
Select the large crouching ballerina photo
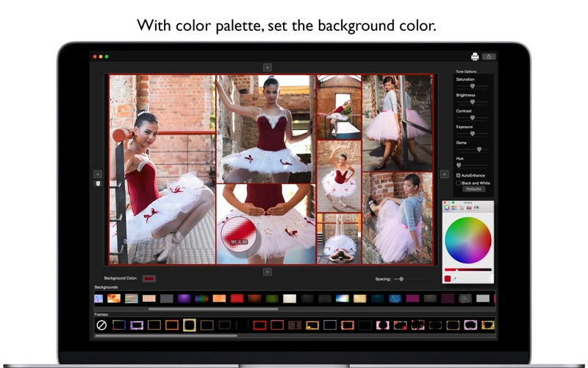162,170
